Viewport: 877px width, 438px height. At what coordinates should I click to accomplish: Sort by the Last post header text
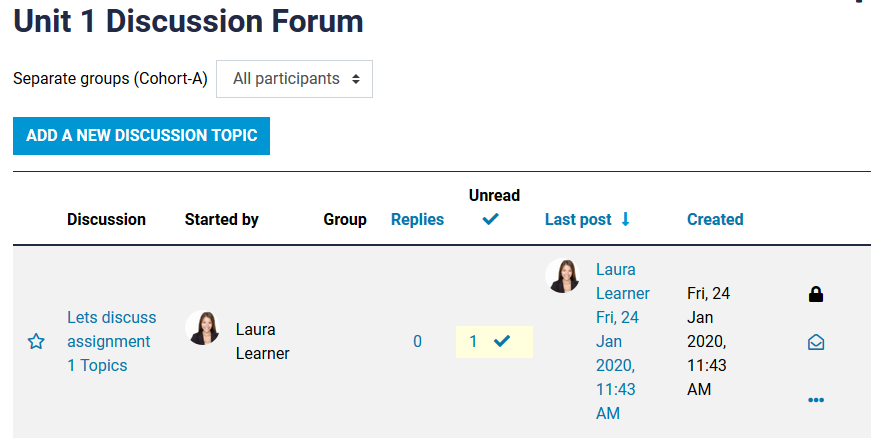tap(578, 219)
